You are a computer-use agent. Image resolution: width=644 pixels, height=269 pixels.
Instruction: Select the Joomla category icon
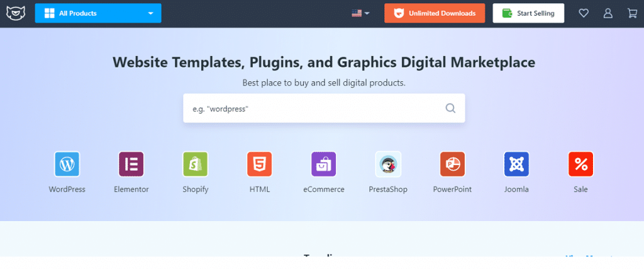coord(517,164)
